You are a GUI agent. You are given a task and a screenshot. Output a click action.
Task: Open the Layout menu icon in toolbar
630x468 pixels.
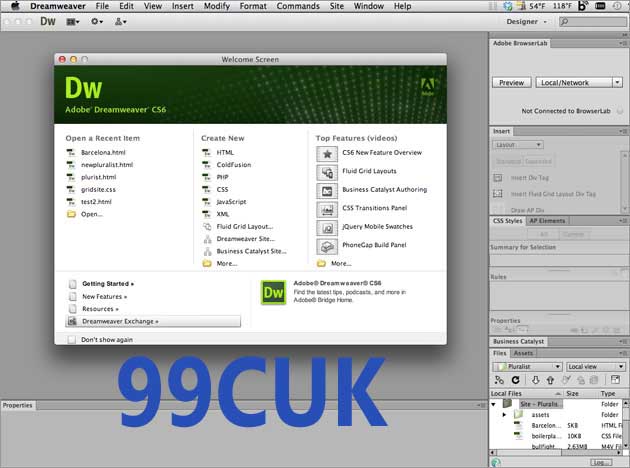click(73, 22)
